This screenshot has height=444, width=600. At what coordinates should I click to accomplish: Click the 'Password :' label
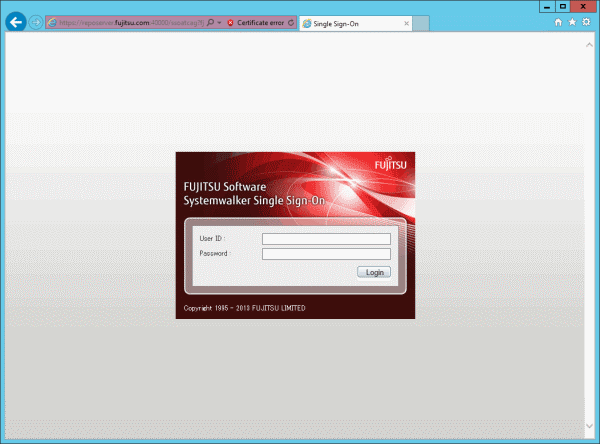pos(215,253)
